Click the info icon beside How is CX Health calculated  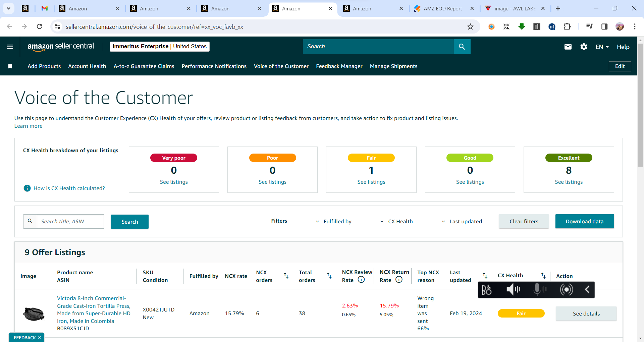click(x=27, y=188)
